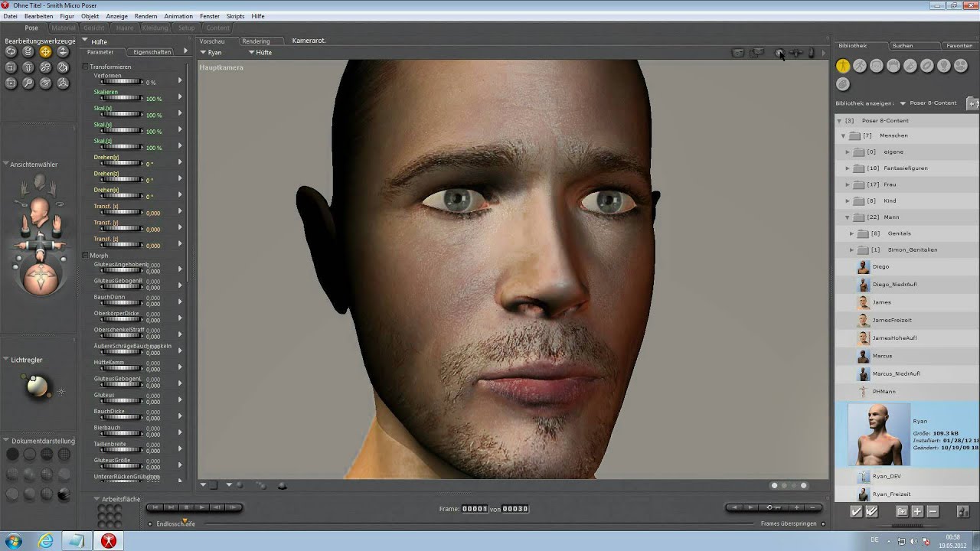Open the Rendern menu
980x551 pixels.
point(145,16)
